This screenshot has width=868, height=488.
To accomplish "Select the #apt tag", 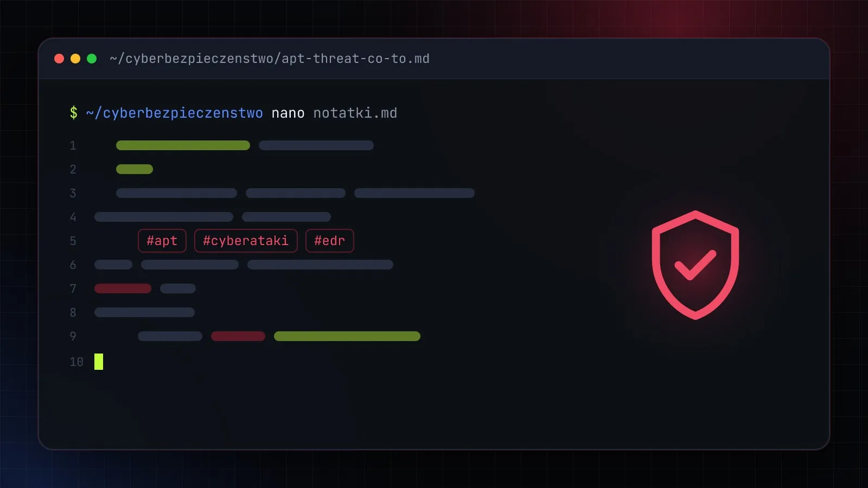I will pos(162,241).
